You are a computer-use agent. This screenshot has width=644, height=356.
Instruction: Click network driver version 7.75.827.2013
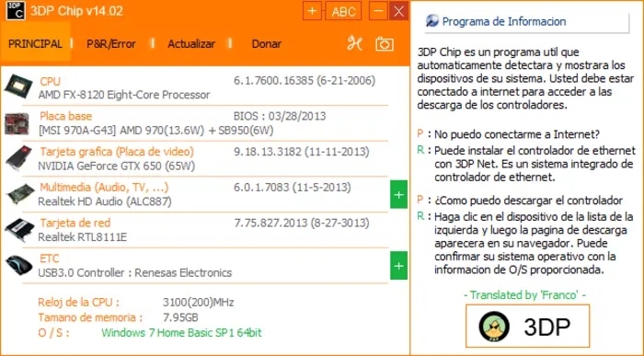(x=302, y=223)
